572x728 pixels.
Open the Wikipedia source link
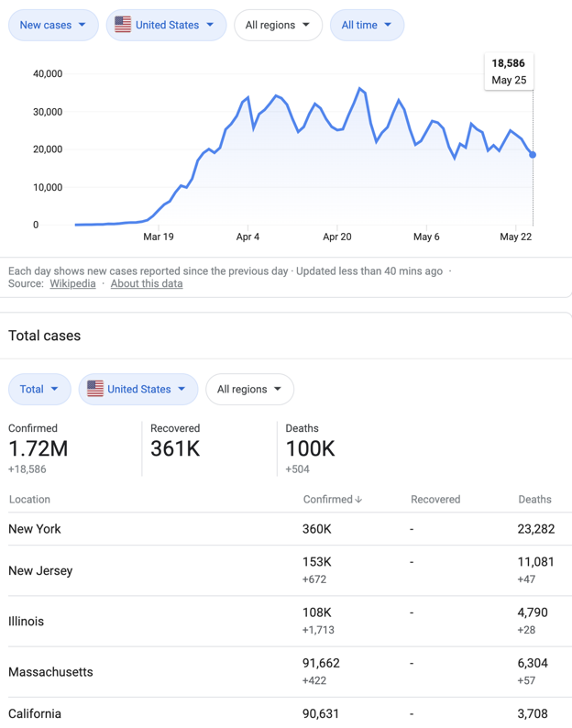72,284
